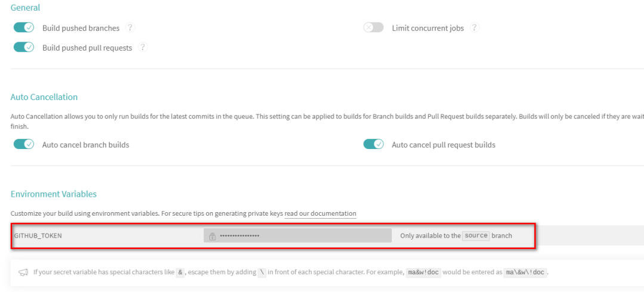The width and height of the screenshot is (644, 292).
Task: Click the escaped ma\&w\!doc code snippet
Action: [525, 272]
